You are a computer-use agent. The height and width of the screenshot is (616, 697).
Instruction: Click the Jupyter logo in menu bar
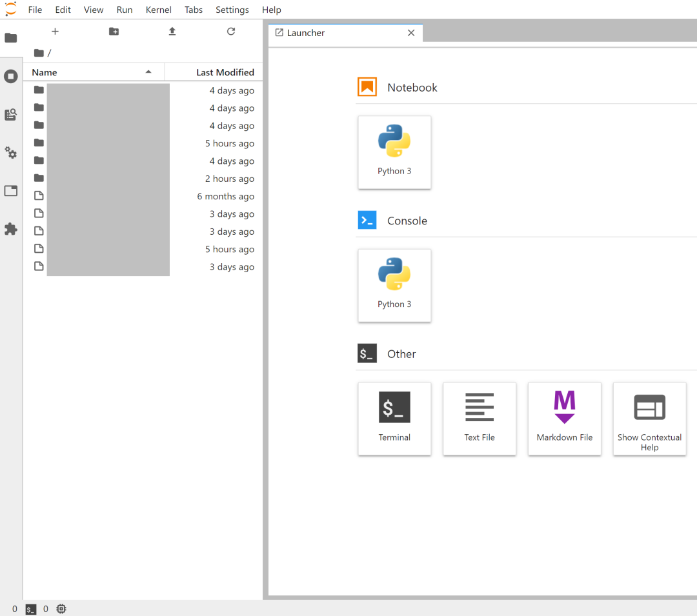11,9
